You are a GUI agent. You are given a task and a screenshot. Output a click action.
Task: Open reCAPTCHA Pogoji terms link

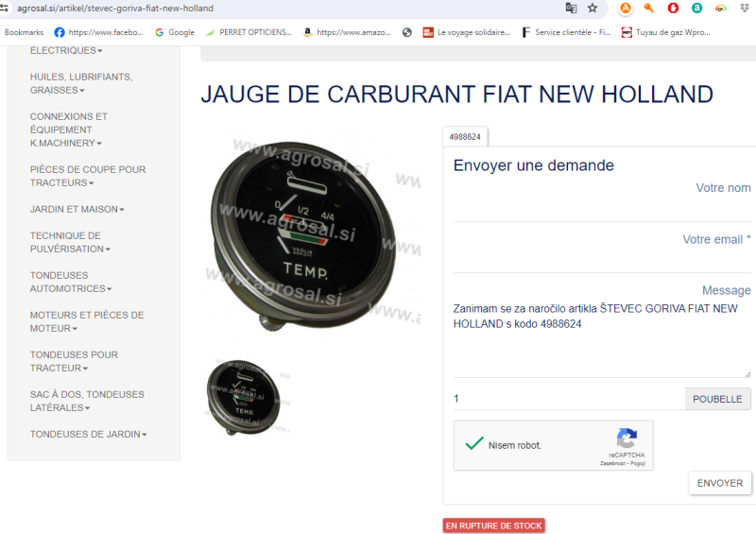click(x=637, y=463)
